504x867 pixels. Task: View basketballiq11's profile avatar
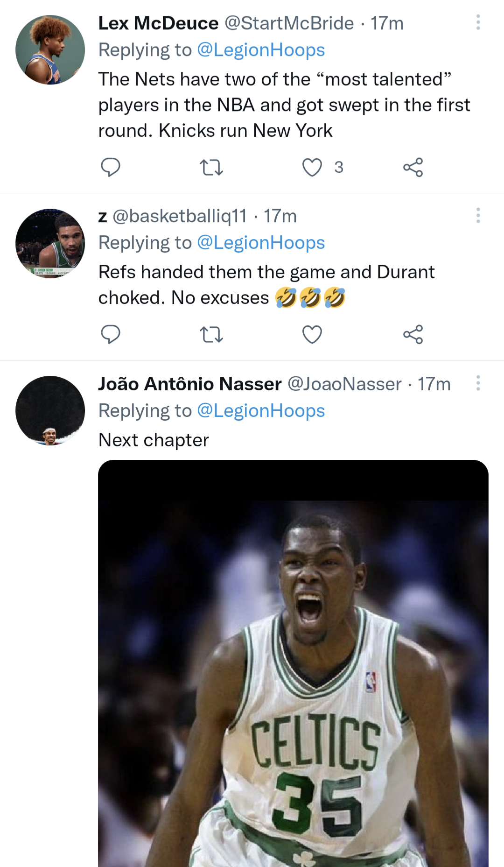[x=50, y=243]
